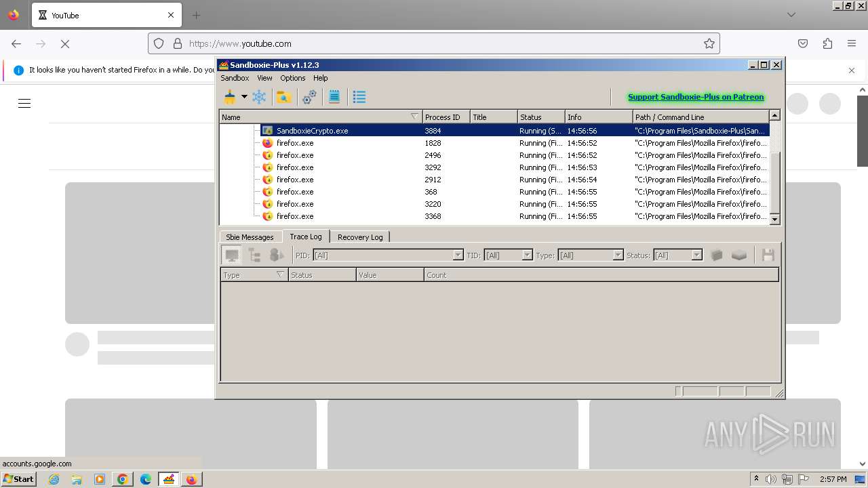Screen dimensions: 868x488
Task: Sort by the Status column header in process list
Action: point(541,117)
